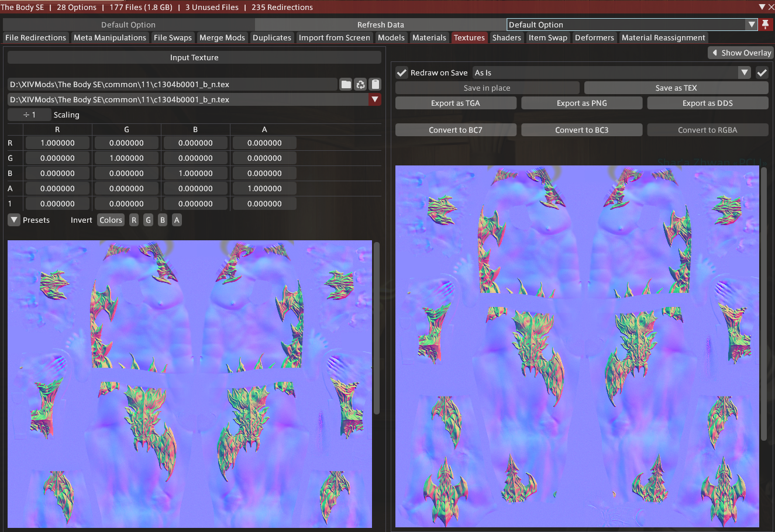Switch to the File Redirections tab
775x532 pixels.
tap(36, 37)
